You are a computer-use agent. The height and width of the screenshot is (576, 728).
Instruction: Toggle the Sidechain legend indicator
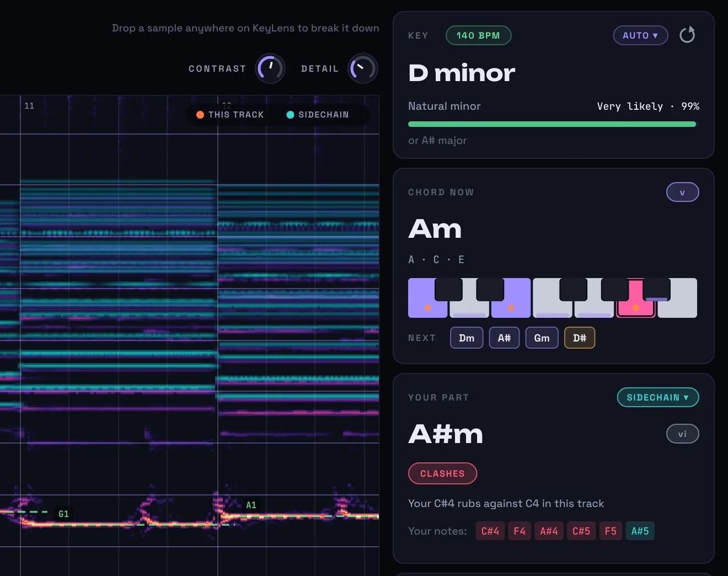click(x=318, y=115)
